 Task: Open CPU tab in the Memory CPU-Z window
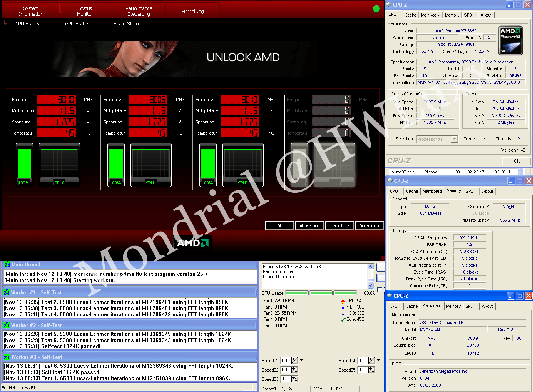[394, 191]
